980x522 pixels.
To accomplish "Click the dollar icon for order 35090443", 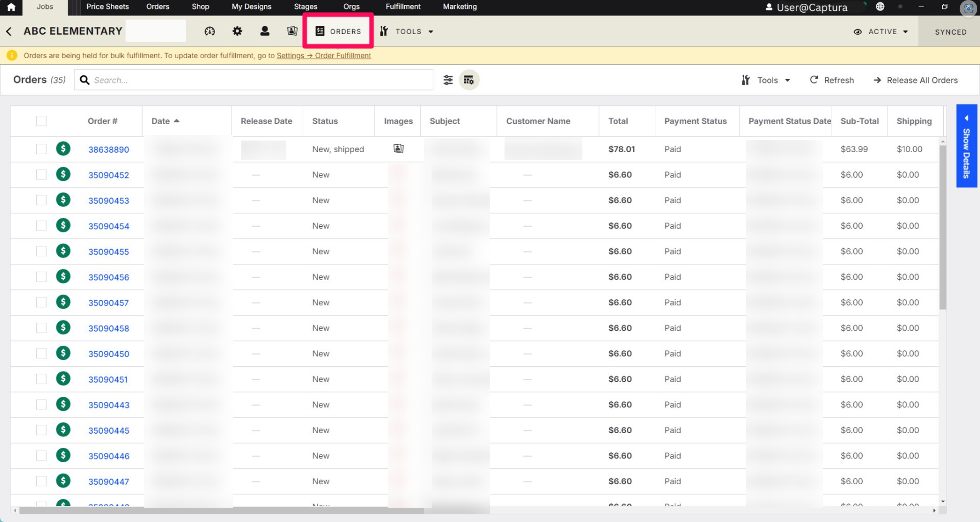I will coord(63,405).
